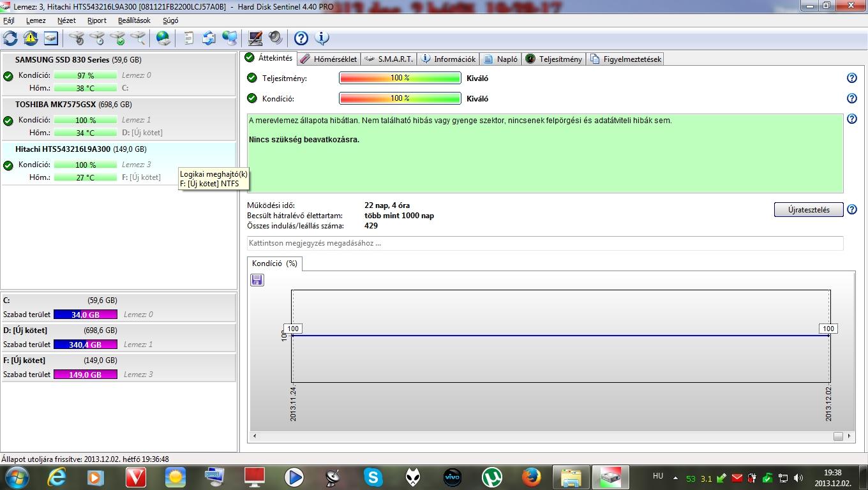Switch to the Hőmérséklet tab

point(328,59)
